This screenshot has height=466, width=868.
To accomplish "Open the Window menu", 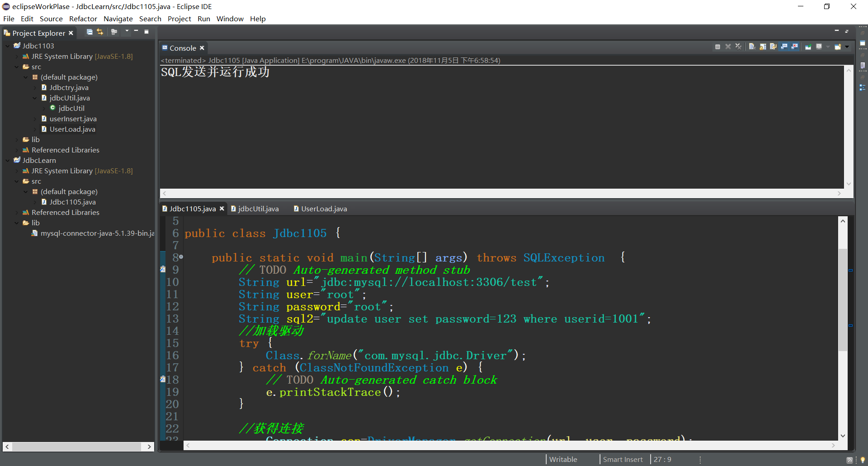I will (x=230, y=19).
